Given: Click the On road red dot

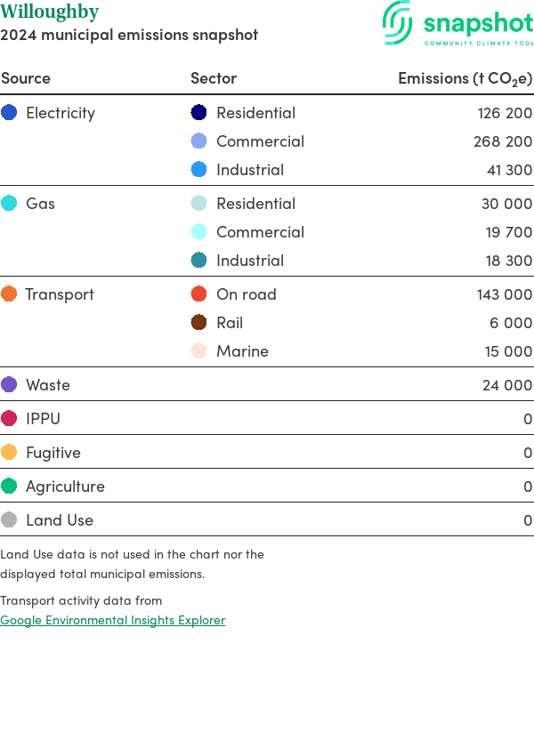Looking at the screenshot, I should (x=199, y=294).
